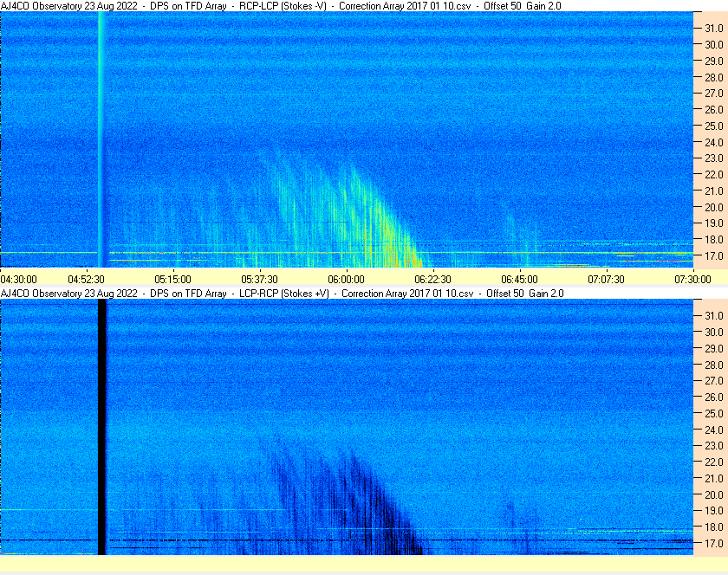Click the 19.0 frequency label on Stokes +V chart

pyautogui.click(x=714, y=511)
